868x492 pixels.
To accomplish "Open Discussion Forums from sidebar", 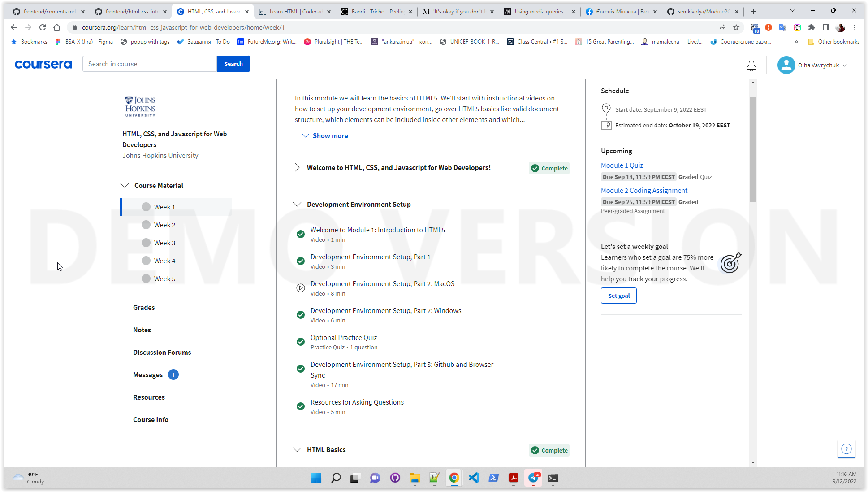I will coord(162,352).
